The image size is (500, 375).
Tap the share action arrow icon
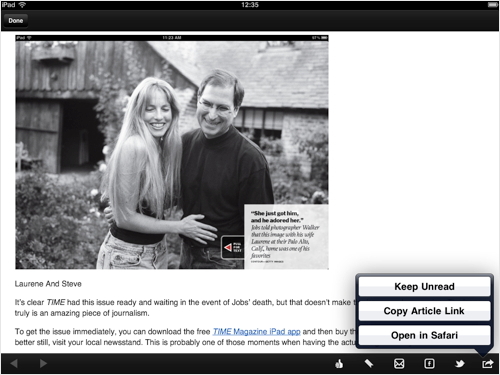(x=487, y=364)
